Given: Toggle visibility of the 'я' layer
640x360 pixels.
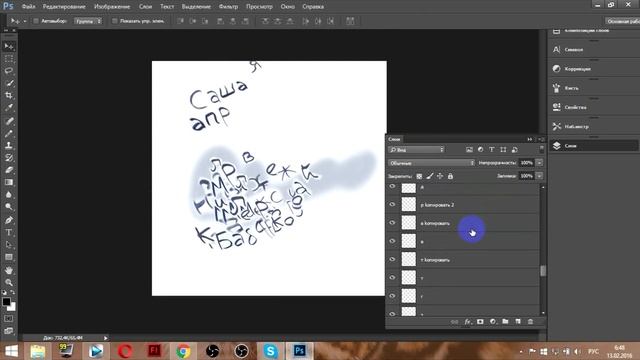Looking at the screenshot, I should point(392,187).
